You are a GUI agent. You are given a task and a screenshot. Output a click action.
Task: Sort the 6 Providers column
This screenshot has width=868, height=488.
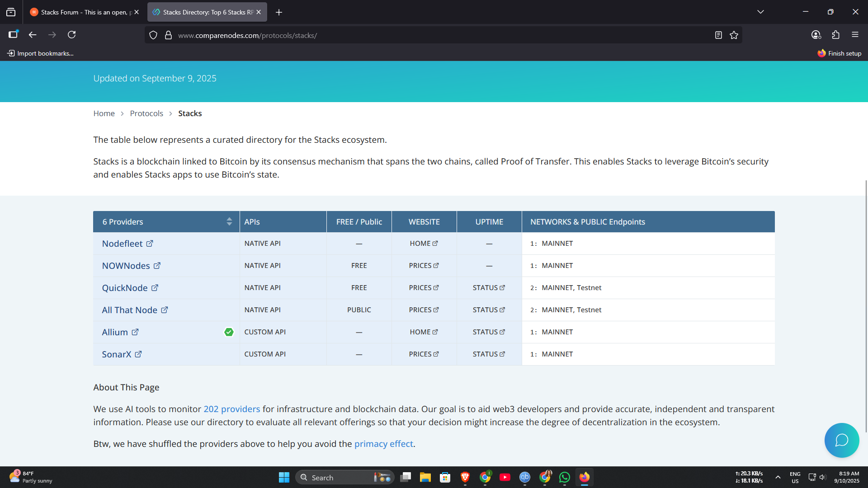pyautogui.click(x=229, y=221)
